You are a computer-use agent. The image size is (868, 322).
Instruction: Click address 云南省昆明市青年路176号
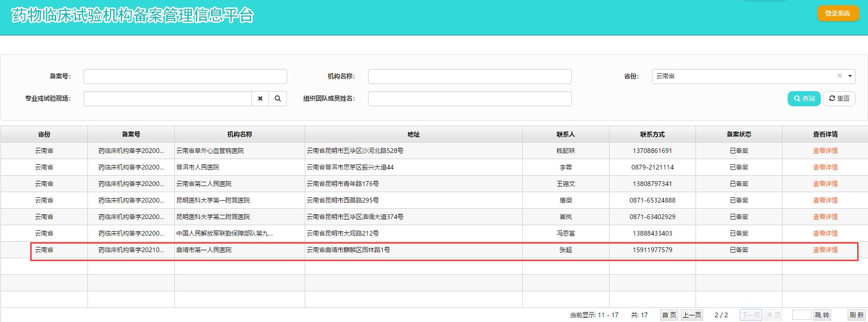click(343, 184)
